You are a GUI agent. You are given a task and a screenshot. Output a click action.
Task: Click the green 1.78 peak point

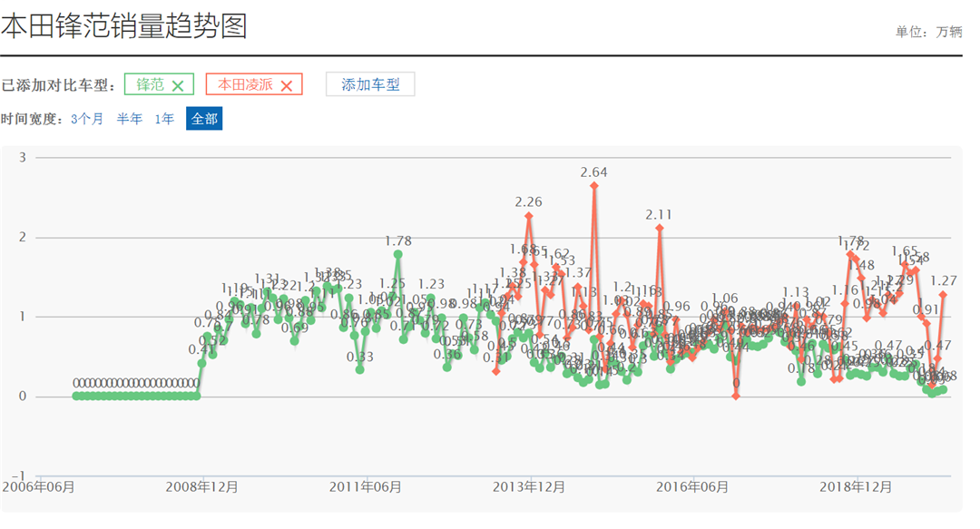tap(397, 254)
